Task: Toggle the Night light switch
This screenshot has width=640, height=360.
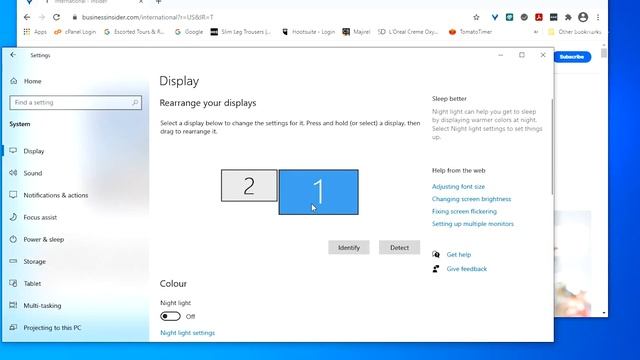Action: 170,316
